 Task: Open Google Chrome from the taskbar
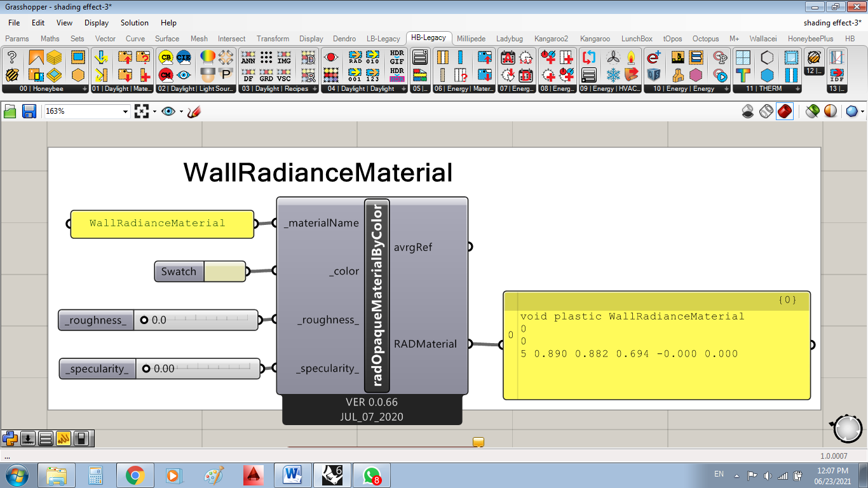point(135,475)
